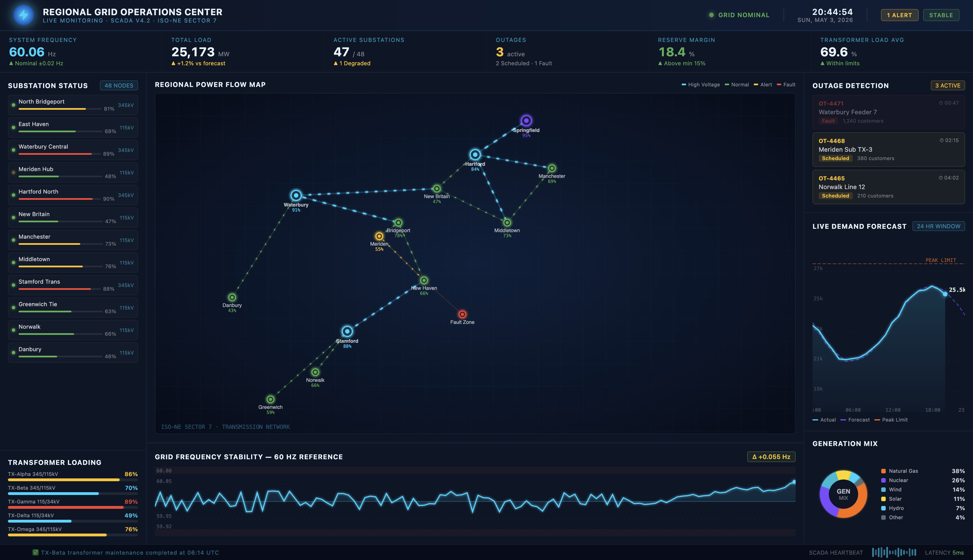Click North Bridgeport green status dot

click(x=14, y=105)
